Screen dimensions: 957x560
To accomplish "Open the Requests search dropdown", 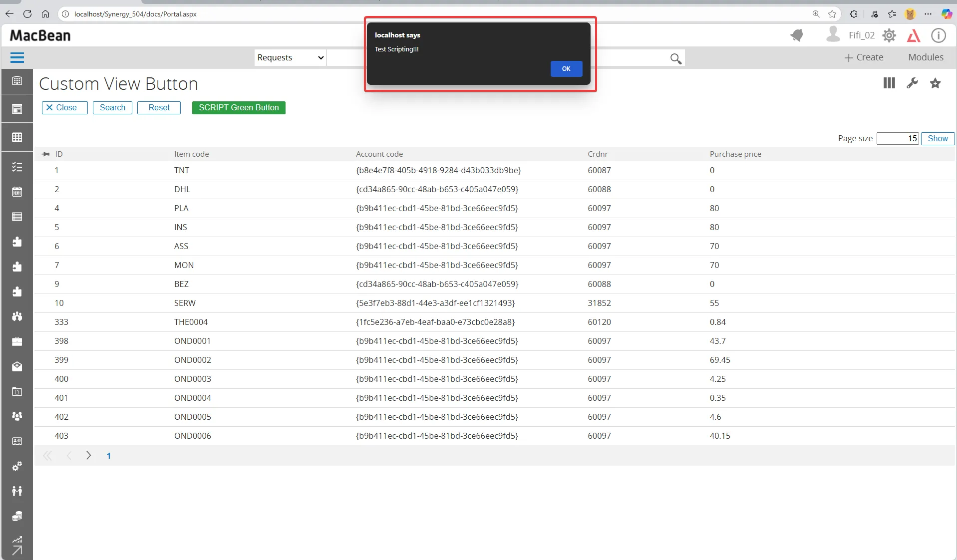I will pyautogui.click(x=290, y=57).
